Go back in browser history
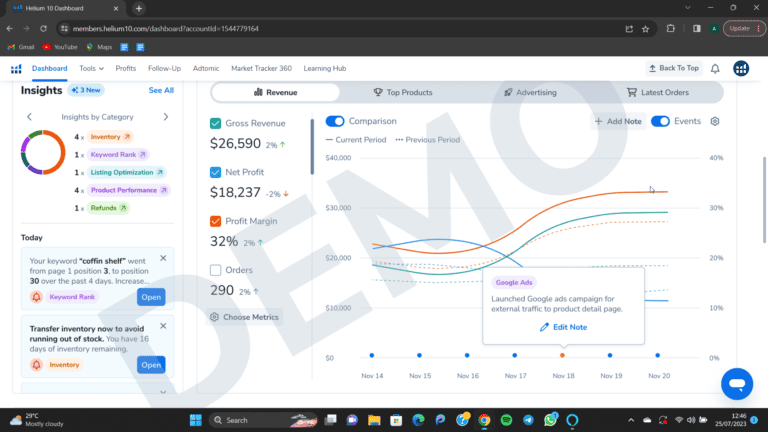Screen dimensions: 768x432 click(x=10, y=29)
